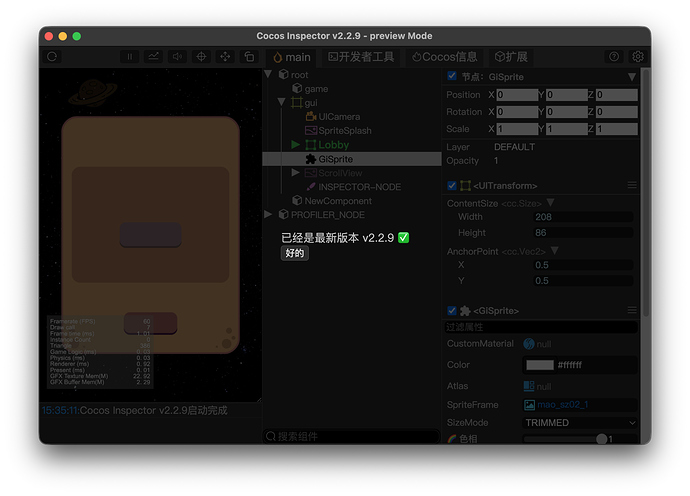The image size is (690, 496).
Task: Click the lower dark button in preview
Action: tap(150, 323)
